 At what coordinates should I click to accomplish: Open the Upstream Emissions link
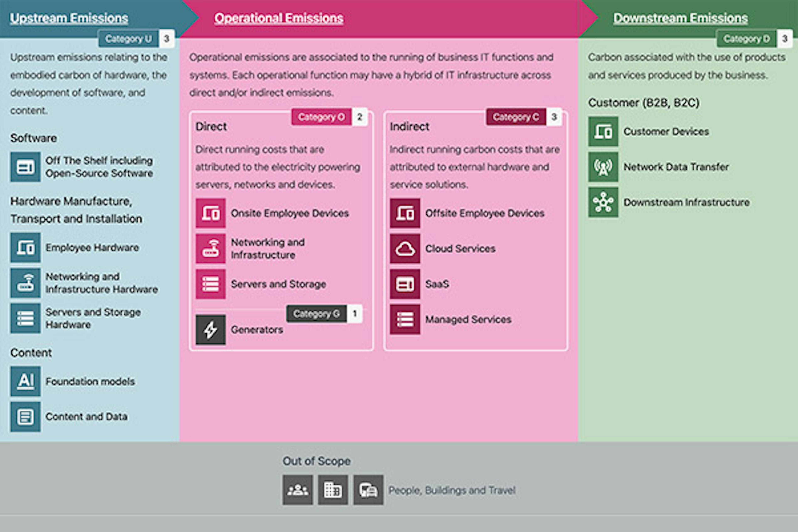[69, 18]
